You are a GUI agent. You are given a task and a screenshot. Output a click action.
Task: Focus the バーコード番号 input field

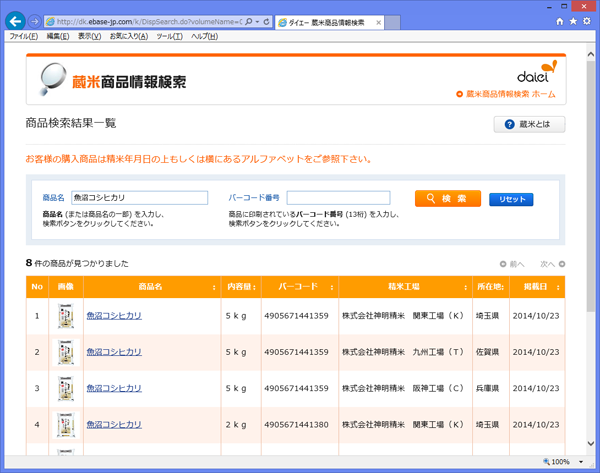coord(339,198)
